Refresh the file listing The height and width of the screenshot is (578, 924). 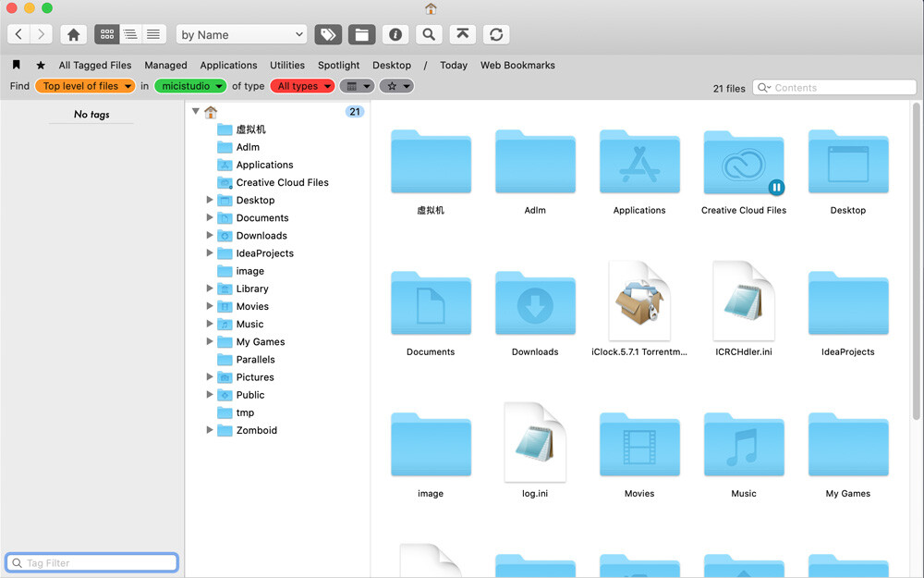click(x=496, y=34)
